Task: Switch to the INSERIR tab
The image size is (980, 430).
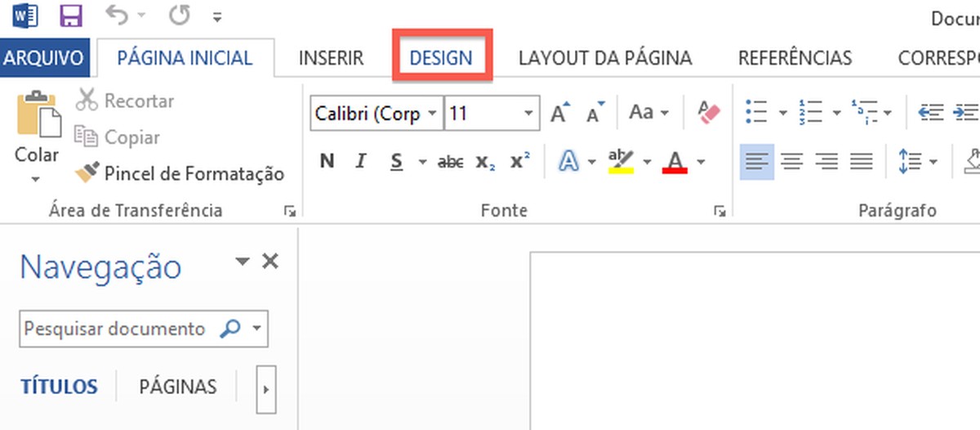Action: (x=331, y=58)
